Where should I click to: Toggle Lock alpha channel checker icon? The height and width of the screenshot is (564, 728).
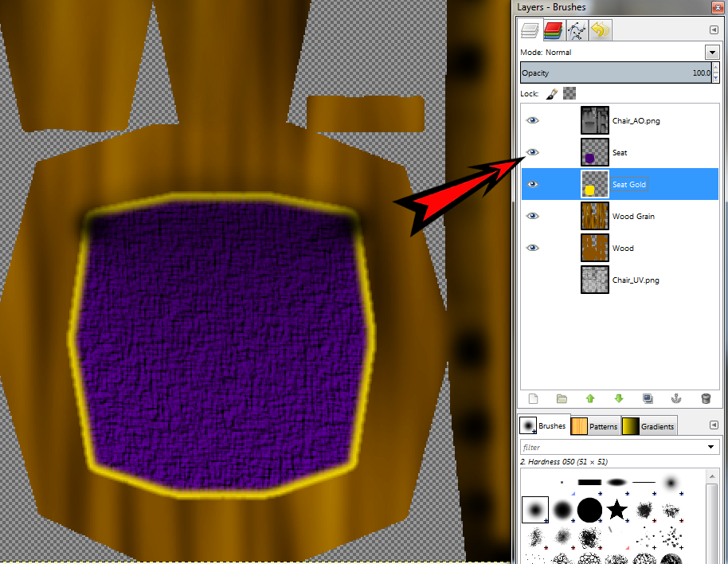pos(569,93)
